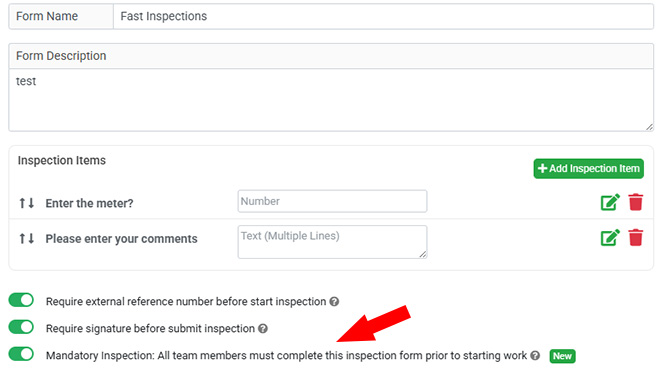Click reorder arrows for 'Enter the meter?'
660x382 pixels.
[x=27, y=203]
